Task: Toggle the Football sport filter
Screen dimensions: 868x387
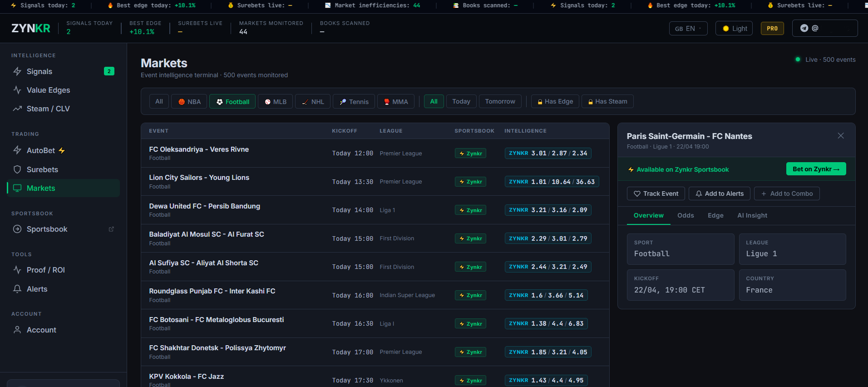Action: pos(232,102)
